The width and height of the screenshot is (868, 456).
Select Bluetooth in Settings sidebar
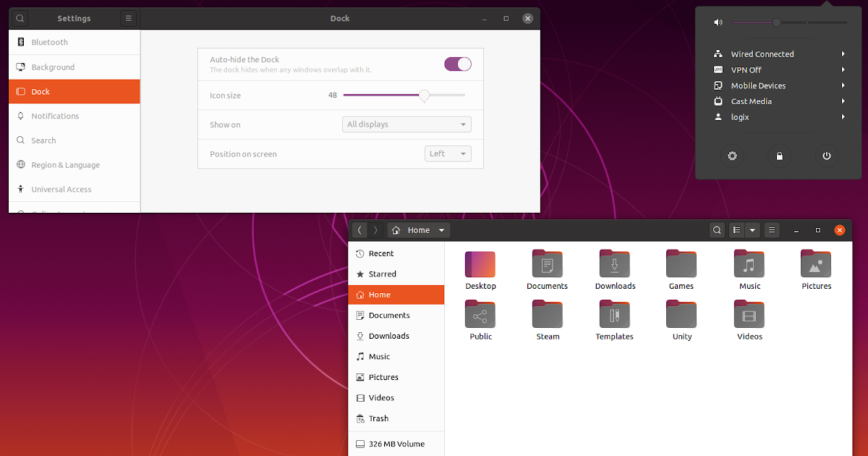[x=75, y=42]
